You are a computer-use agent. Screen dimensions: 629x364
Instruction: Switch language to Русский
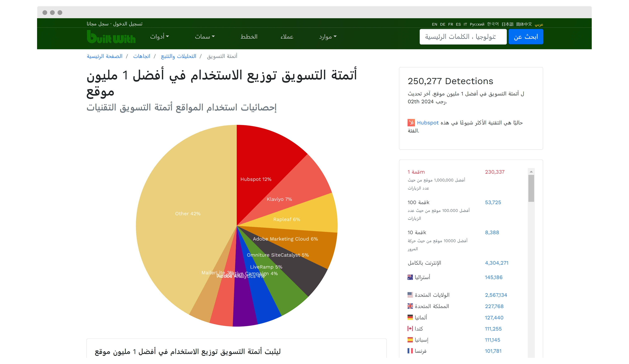pyautogui.click(x=477, y=24)
